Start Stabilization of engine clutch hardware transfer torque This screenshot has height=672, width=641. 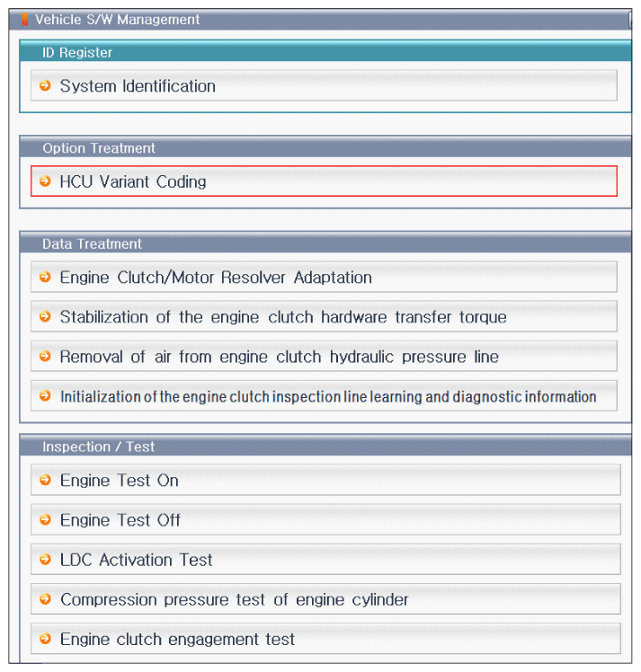(x=325, y=316)
